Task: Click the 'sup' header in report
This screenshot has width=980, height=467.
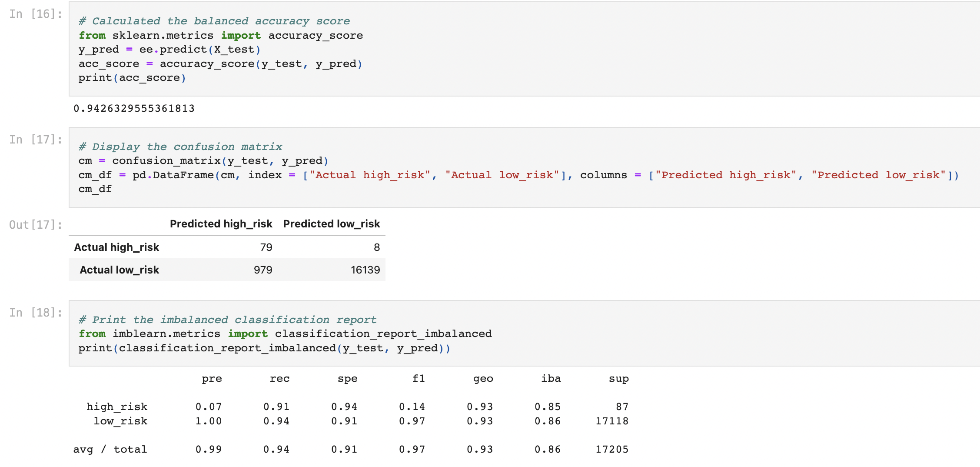Action: [619, 379]
